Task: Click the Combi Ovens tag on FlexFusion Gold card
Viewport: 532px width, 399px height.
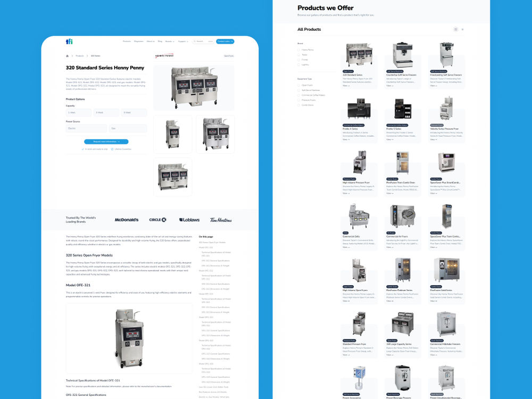Action: coord(436,287)
